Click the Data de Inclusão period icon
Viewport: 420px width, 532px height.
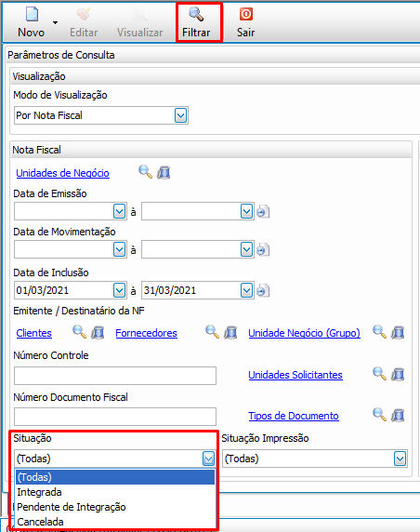coord(263,291)
